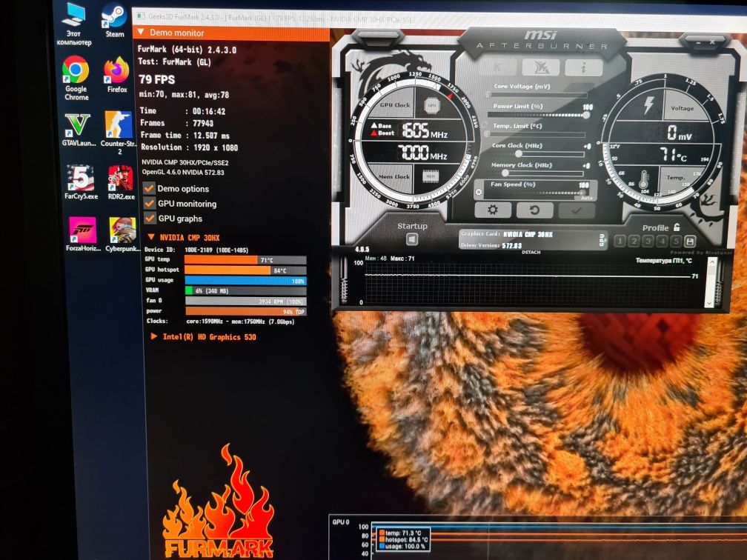
Task: Expand the Intel(R) HD Graphics 530 section
Action: (x=154, y=336)
